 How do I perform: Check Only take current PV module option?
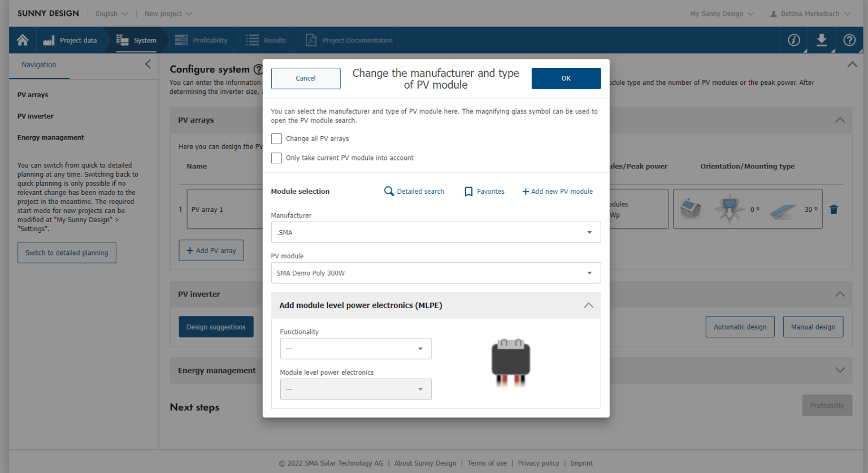point(276,158)
